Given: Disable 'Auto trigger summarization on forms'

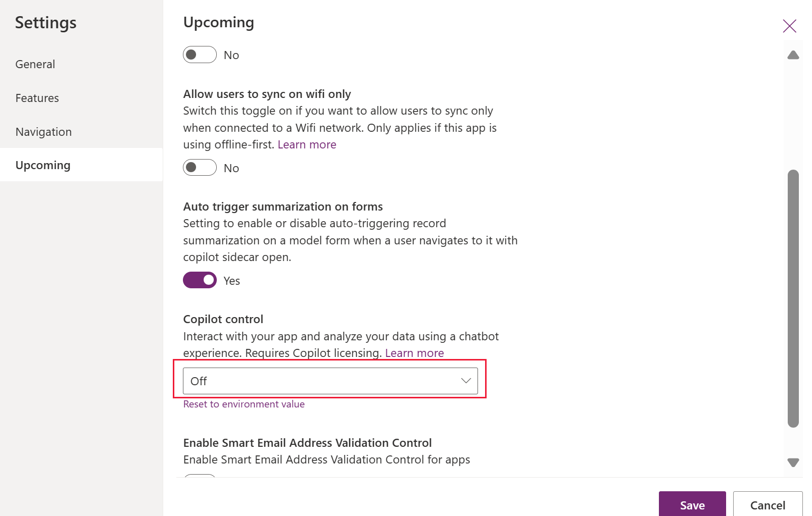Looking at the screenshot, I should click(199, 280).
